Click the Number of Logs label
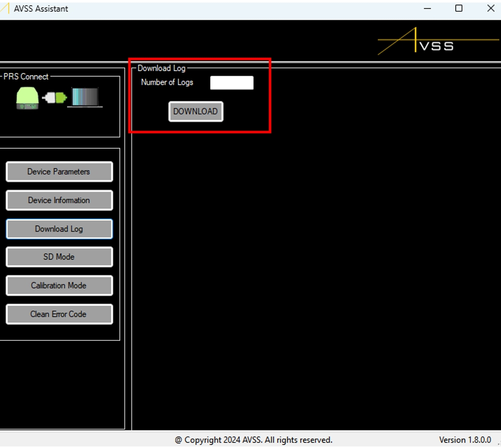The image size is (501, 448). click(x=167, y=82)
